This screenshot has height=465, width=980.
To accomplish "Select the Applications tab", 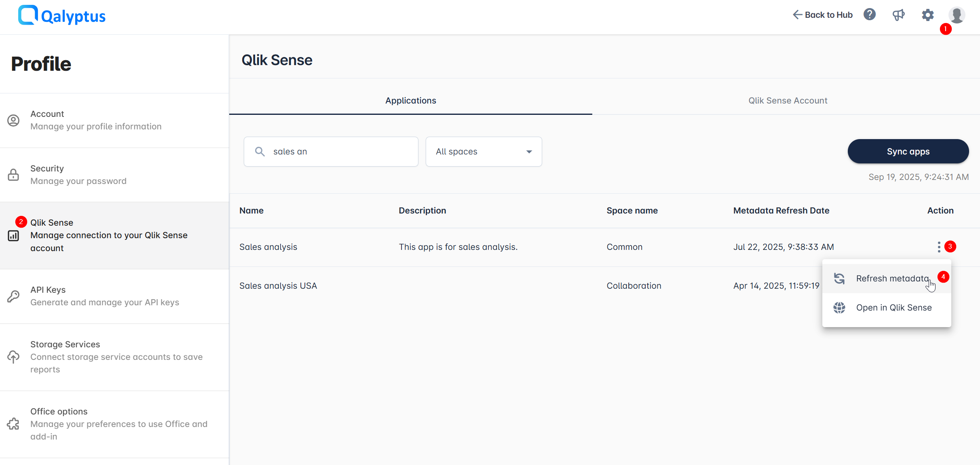I will pyautogui.click(x=410, y=100).
